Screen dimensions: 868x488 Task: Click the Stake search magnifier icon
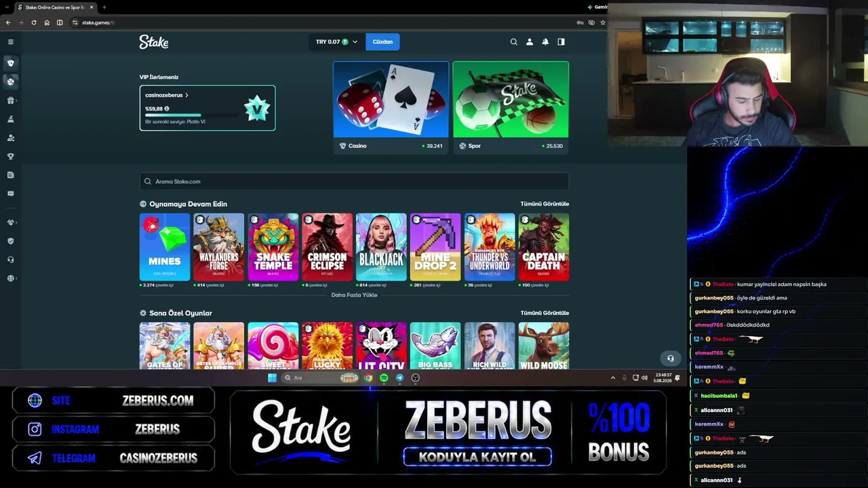[x=513, y=42]
